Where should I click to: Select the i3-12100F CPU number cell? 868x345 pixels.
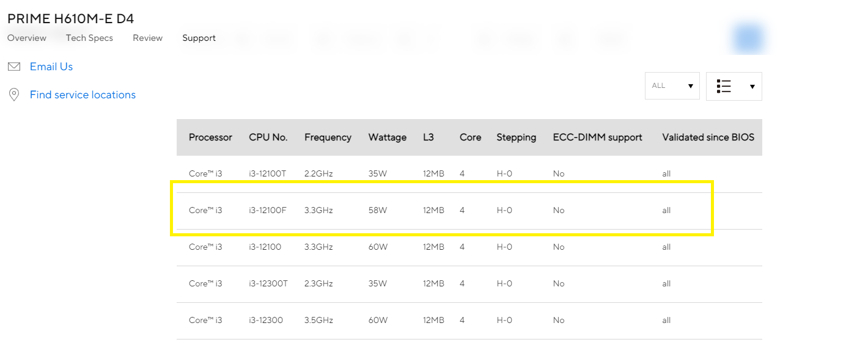pos(268,210)
